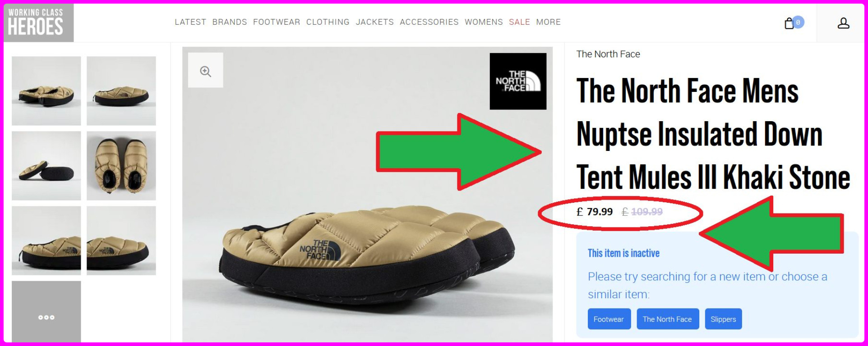Select the JACKETS menu item
The width and height of the screenshot is (868, 346).
(x=374, y=22)
